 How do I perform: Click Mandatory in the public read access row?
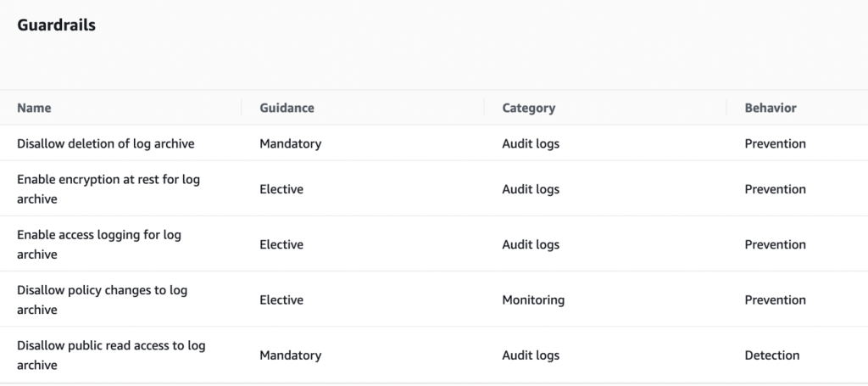pos(291,355)
